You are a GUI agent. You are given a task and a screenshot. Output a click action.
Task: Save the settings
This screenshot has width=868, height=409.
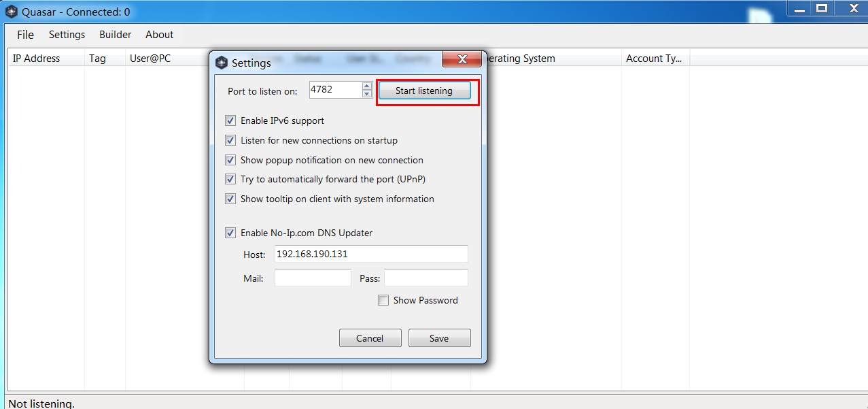pos(439,338)
